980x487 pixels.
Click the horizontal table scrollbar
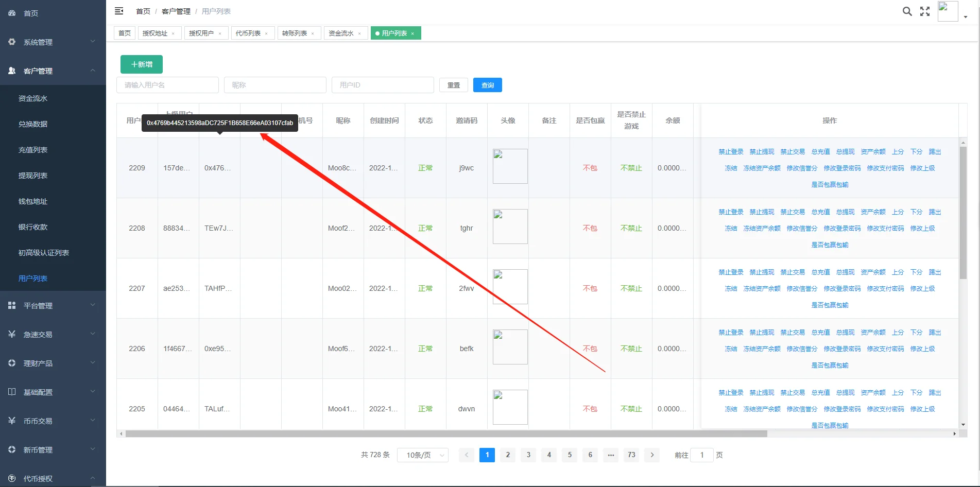[x=446, y=434]
